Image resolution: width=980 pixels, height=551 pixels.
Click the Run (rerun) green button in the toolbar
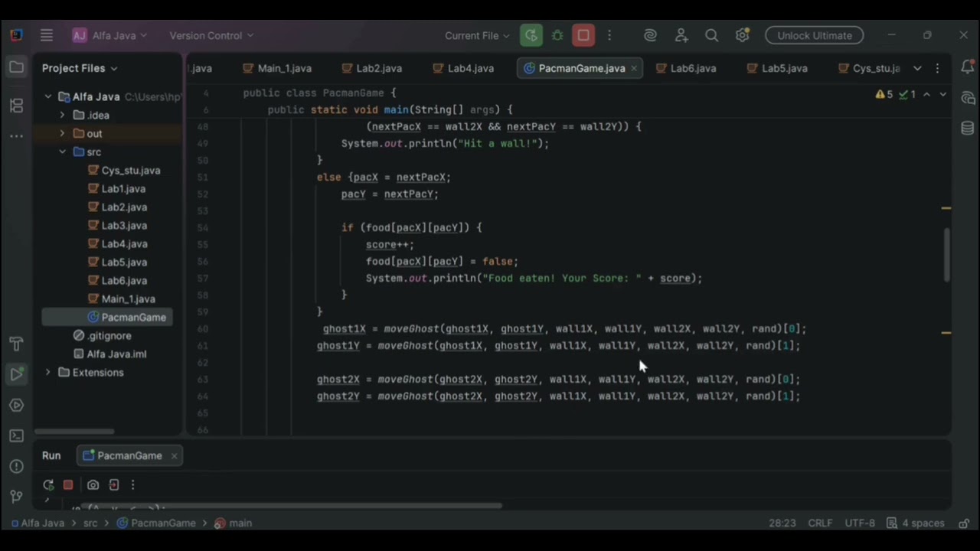pyautogui.click(x=530, y=35)
